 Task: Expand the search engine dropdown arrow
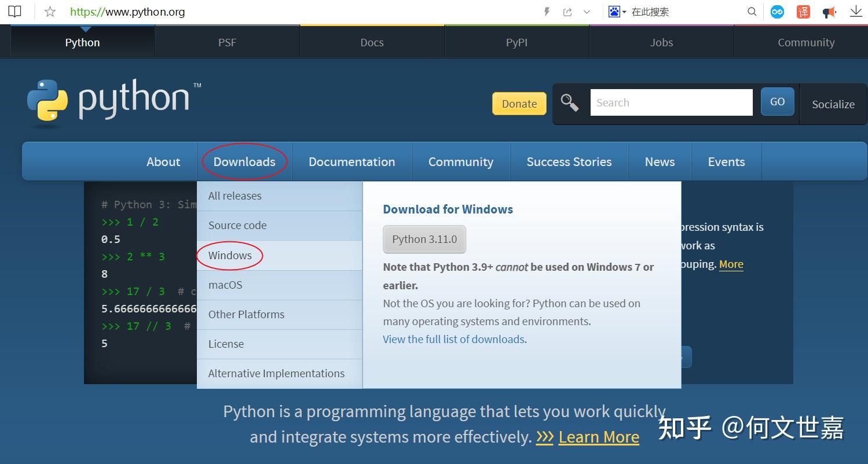[x=624, y=12]
